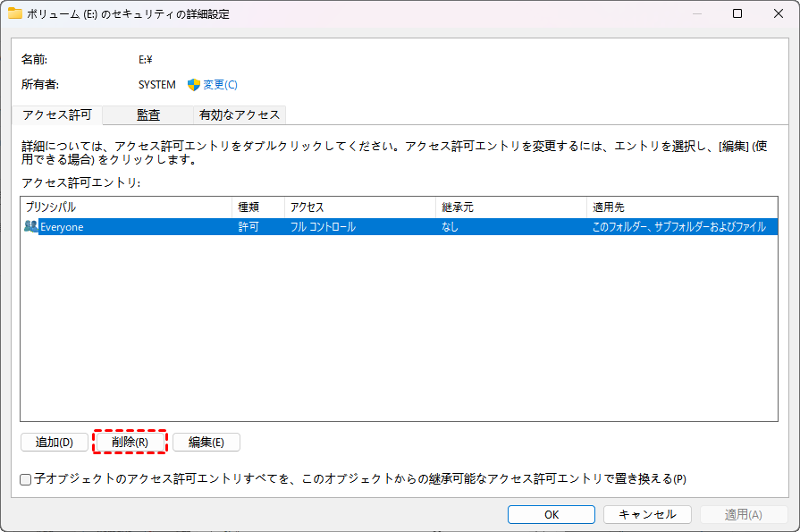Sort by the 種類 column header

click(x=257, y=207)
